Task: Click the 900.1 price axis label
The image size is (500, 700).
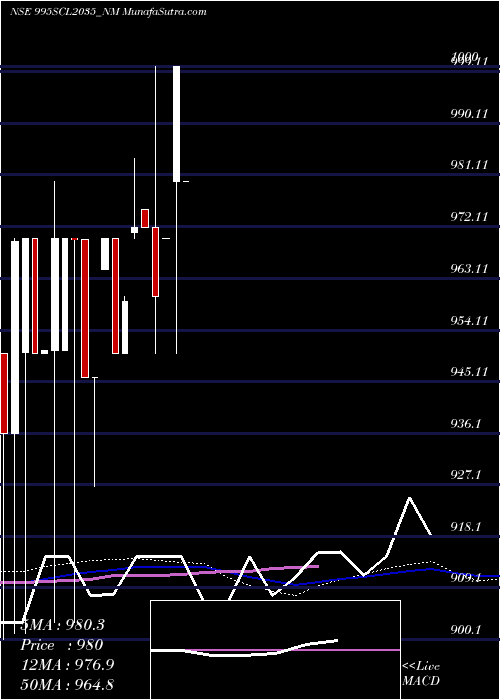Action: click(466, 630)
